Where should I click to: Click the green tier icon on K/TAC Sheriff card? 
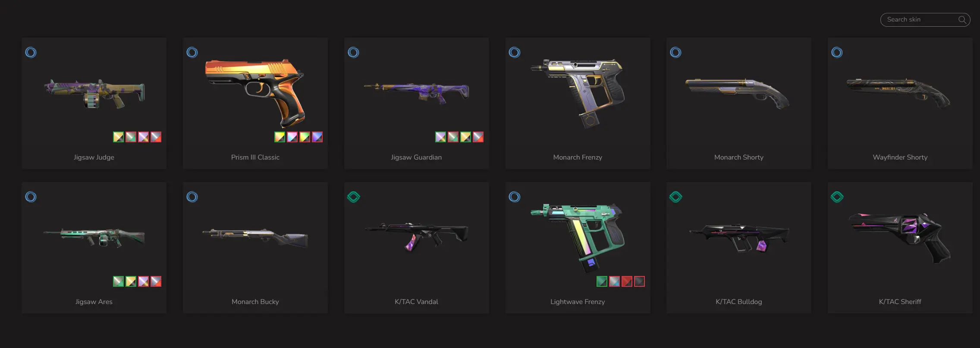pos(837,197)
